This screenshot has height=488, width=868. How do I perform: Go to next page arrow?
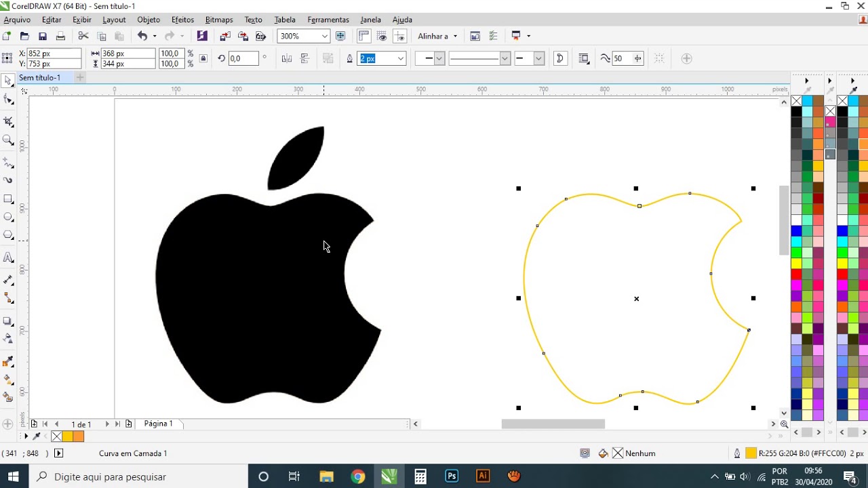(106, 424)
